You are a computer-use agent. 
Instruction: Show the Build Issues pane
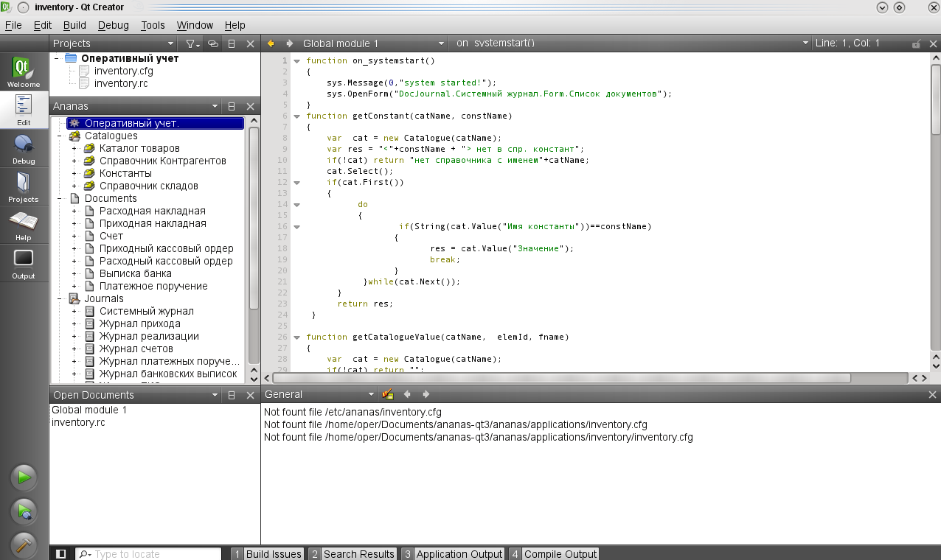(267, 554)
